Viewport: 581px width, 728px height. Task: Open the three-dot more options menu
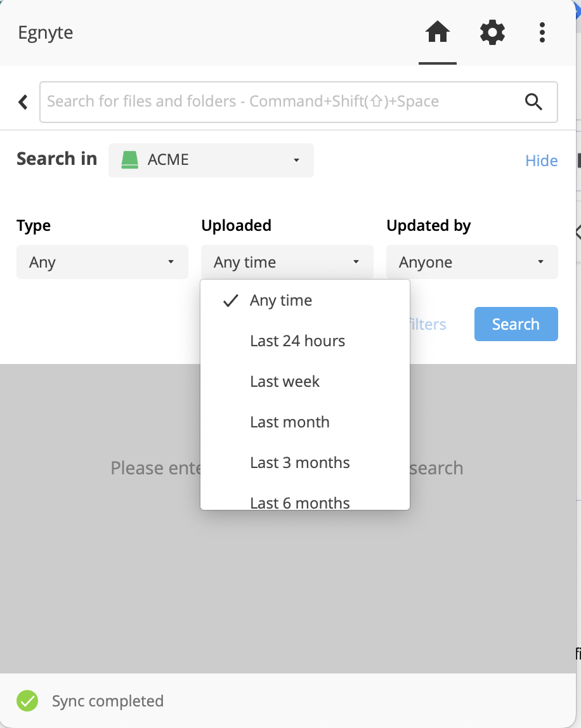[542, 32]
